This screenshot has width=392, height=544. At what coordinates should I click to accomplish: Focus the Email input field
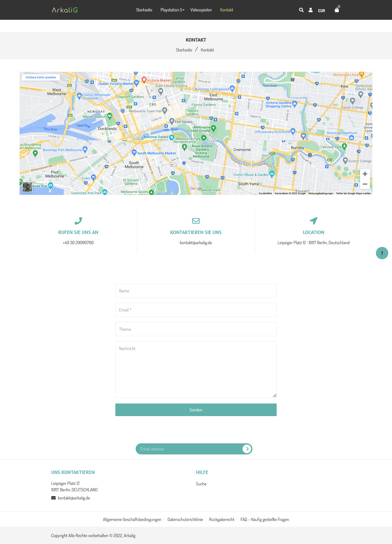pos(196,310)
